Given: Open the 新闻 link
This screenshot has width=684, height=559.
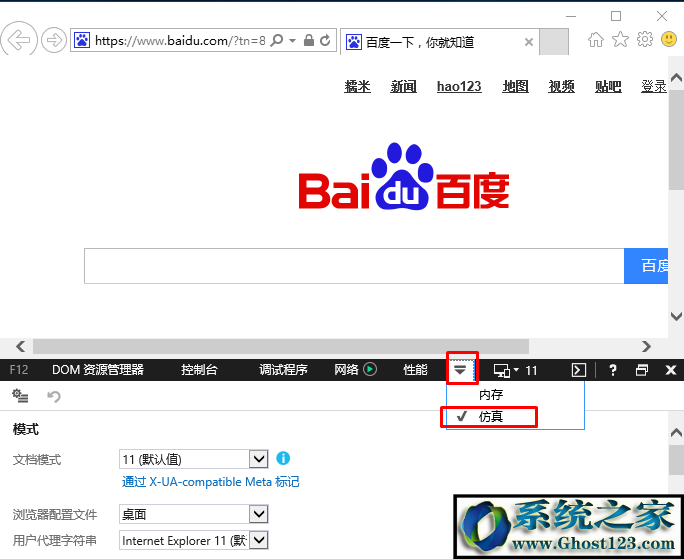Looking at the screenshot, I should [x=404, y=86].
